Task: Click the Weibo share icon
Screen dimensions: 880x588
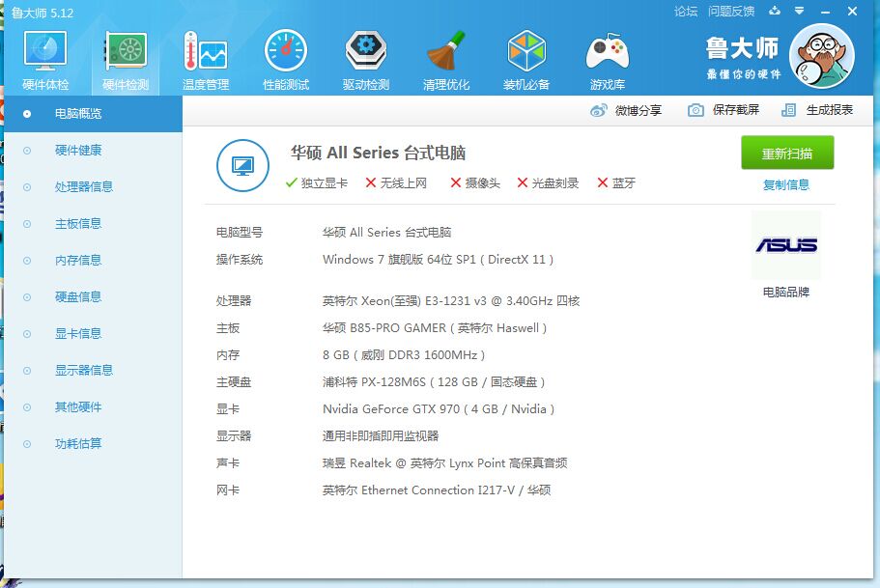Action: click(x=599, y=110)
